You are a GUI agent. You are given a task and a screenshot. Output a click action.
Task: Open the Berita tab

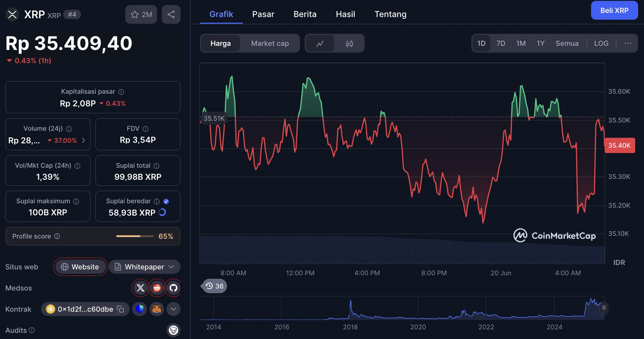pyautogui.click(x=305, y=14)
